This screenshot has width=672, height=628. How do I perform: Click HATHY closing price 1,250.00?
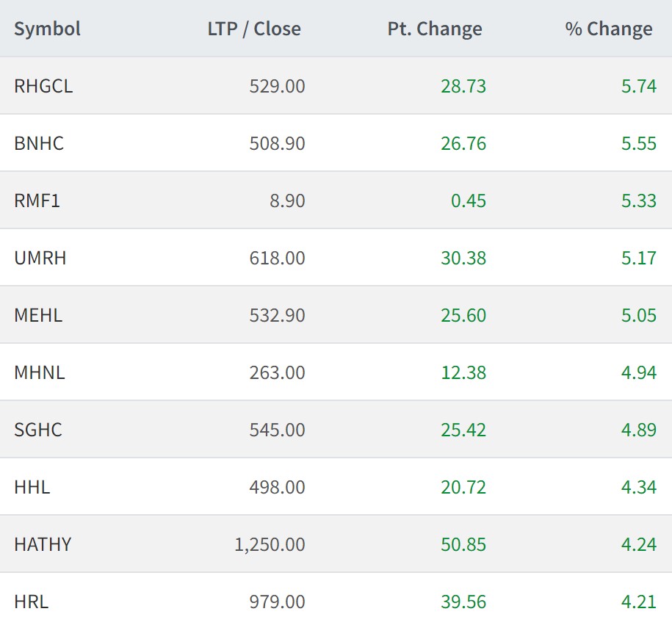[x=270, y=544]
